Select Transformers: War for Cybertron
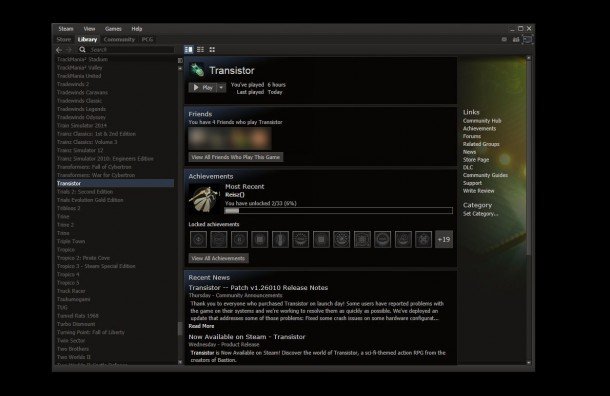This screenshot has height=396, width=610. point(96,175)
